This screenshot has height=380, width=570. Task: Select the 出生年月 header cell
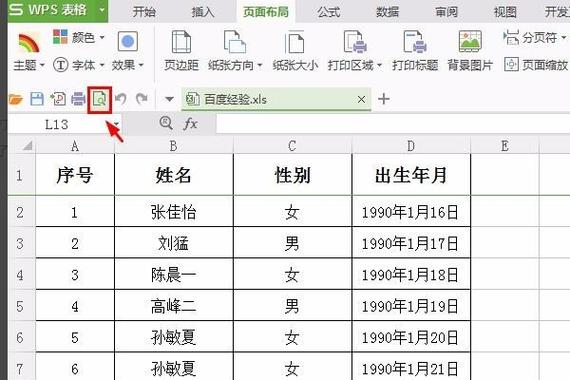(x=411, y=175)
